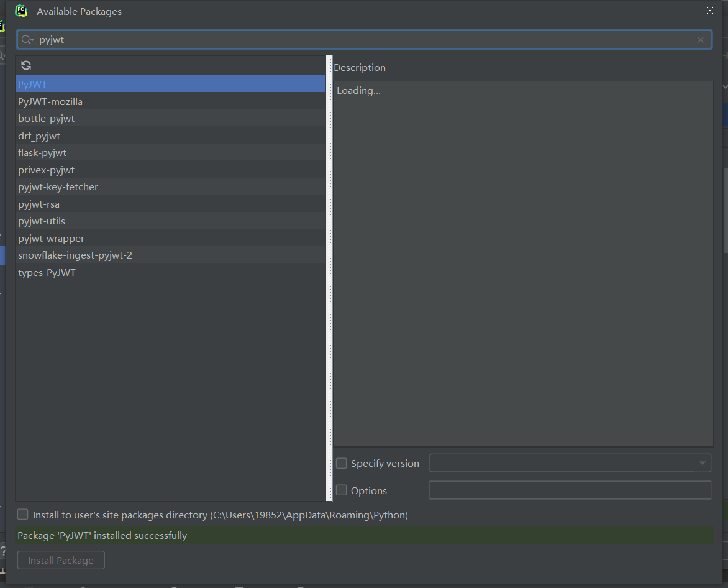Image resolution: width=728 pixels, height=588 pixels.
Task: Toggle install to user's site packages directory
Action: (23, 514)
